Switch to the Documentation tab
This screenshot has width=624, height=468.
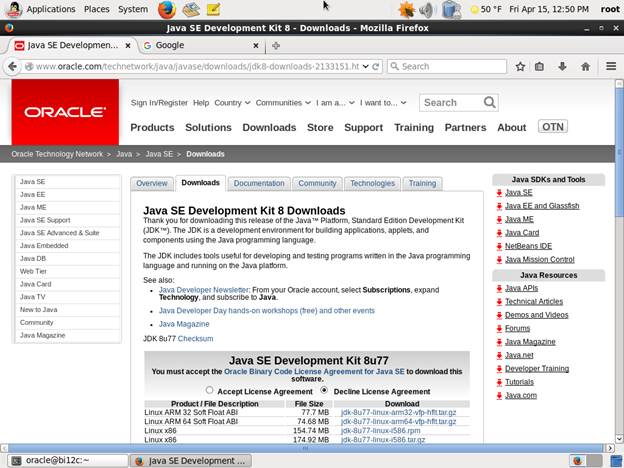[x=259, y=183]
